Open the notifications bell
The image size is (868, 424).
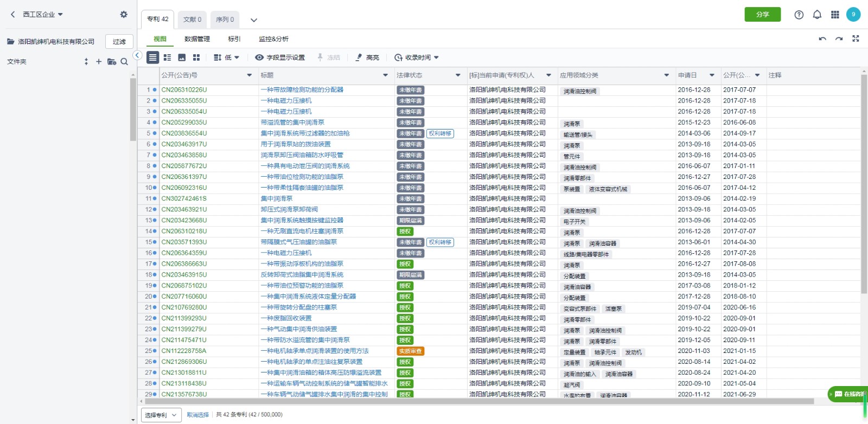tap(817, 15)
